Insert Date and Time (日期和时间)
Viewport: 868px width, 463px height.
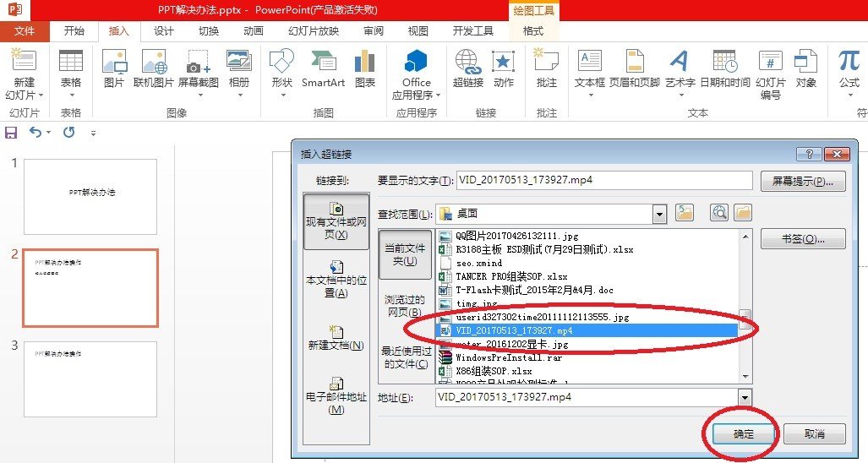[x=725, y=69]
